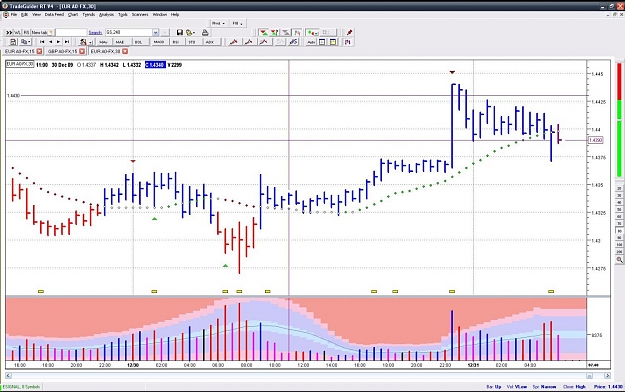Click the red-green strength meter bar
This screenshot has width=625, height=392.
pyautogui.click(x=619, y=120)
